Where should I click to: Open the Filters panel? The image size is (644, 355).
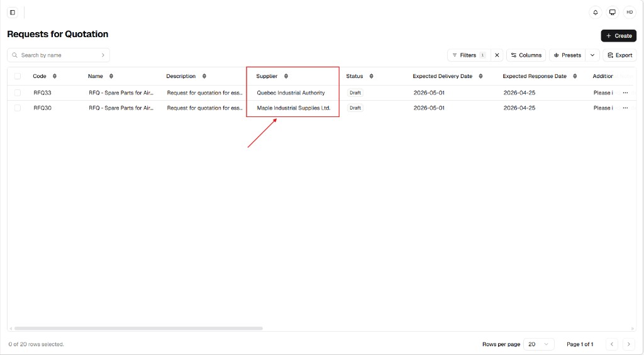469,55
